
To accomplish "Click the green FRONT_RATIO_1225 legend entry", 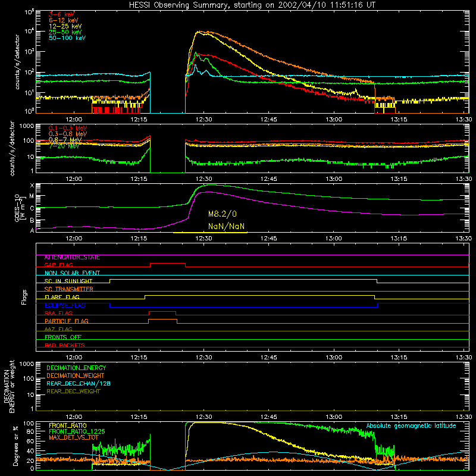I will point(77,431).
